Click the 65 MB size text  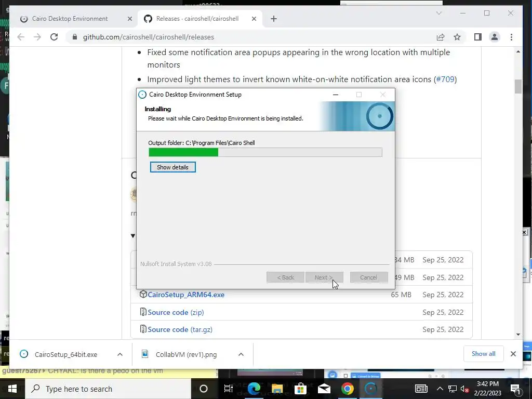[x=401, y=295]
